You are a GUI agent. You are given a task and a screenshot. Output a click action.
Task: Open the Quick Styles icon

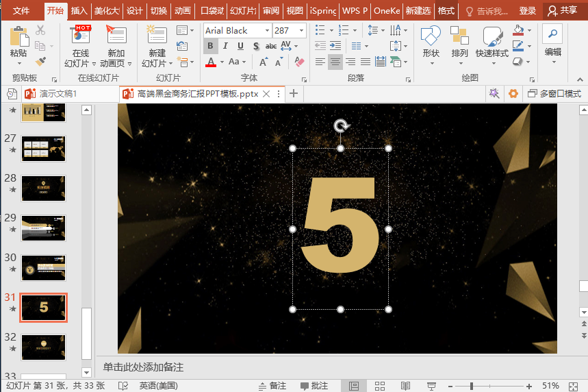click(x=492, y=36)
